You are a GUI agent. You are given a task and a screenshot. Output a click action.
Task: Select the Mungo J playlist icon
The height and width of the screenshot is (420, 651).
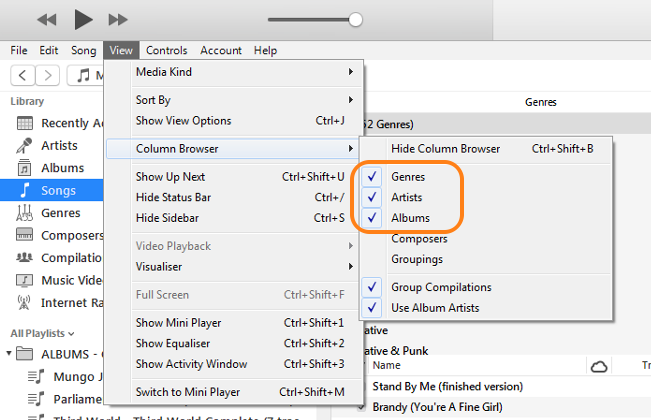36,376
